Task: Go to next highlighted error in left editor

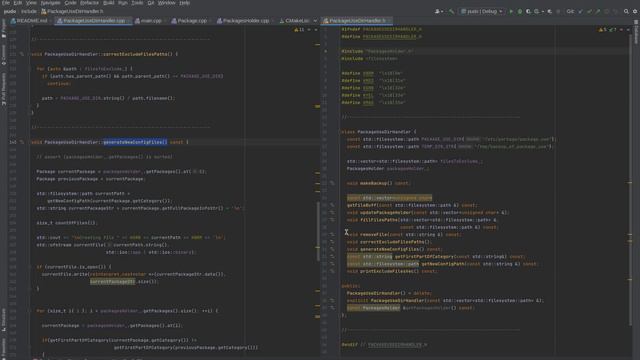Action: 316,29
